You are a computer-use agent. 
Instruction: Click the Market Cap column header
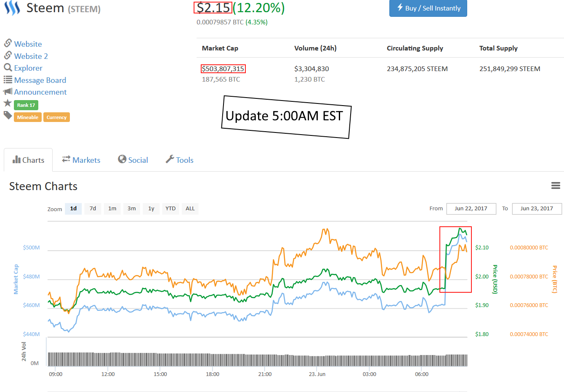(x=220, y=48)
